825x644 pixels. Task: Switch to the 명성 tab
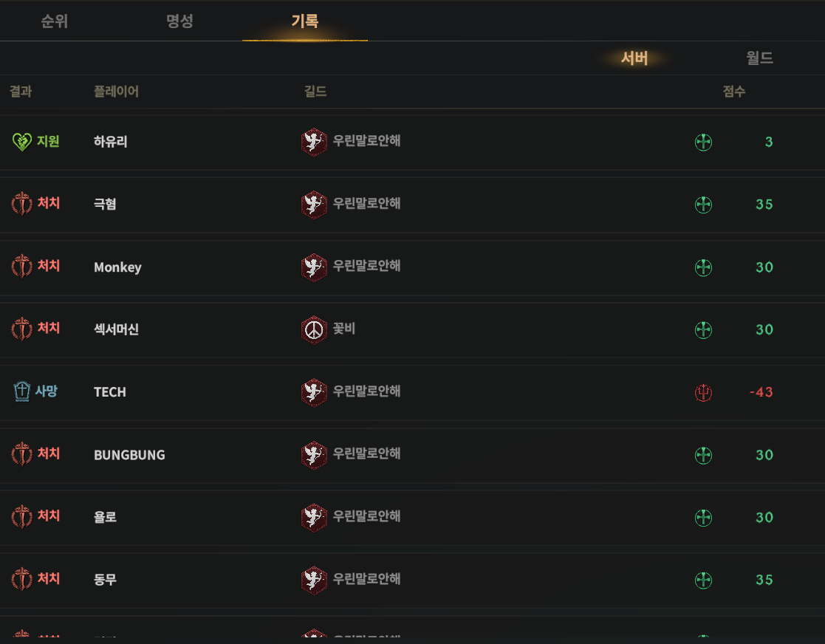[x=179, y=21]
